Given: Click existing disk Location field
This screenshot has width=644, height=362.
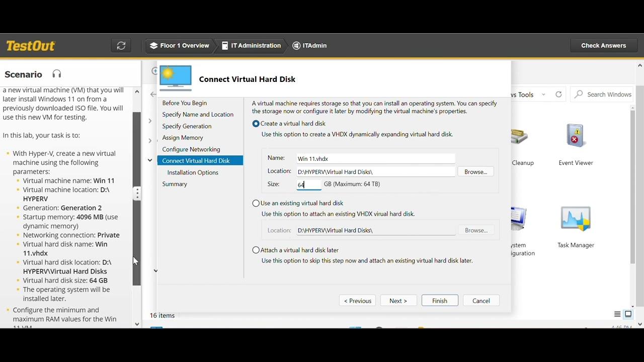Looking at the screenshot, I should 375,230.
